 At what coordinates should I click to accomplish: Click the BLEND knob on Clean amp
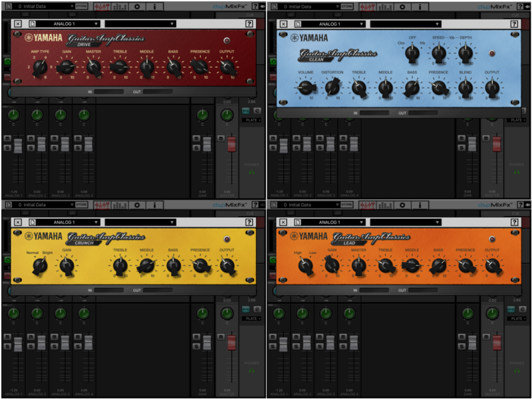[x=465, y=88]
